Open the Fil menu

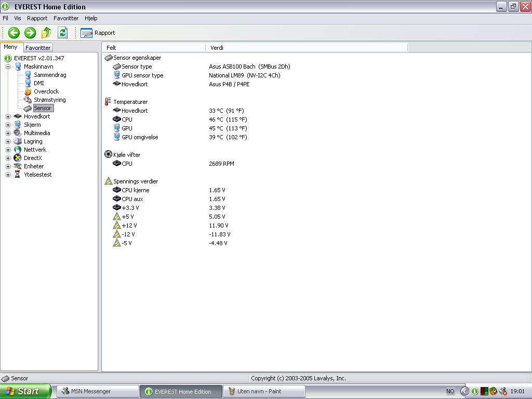5,18
